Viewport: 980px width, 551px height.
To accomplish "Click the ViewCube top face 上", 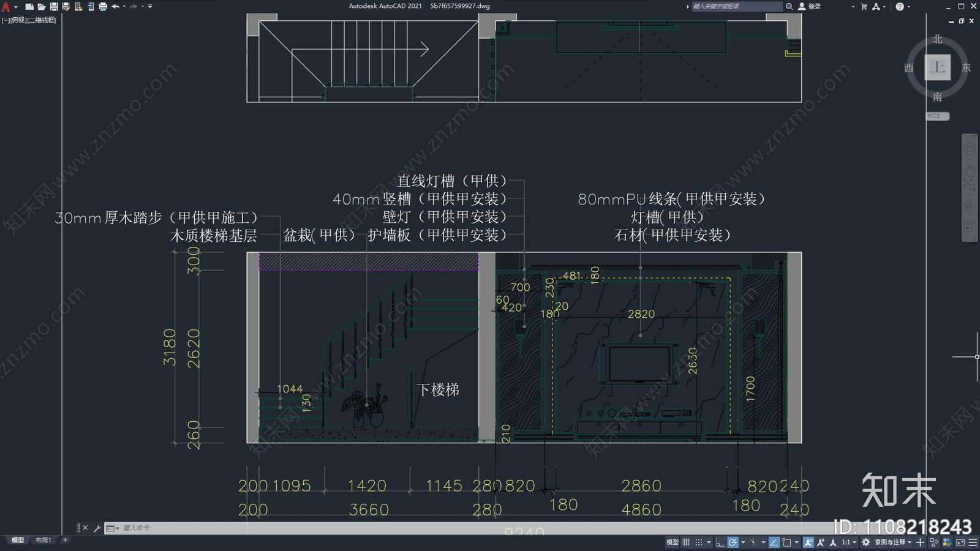I will tap(938, 67).
